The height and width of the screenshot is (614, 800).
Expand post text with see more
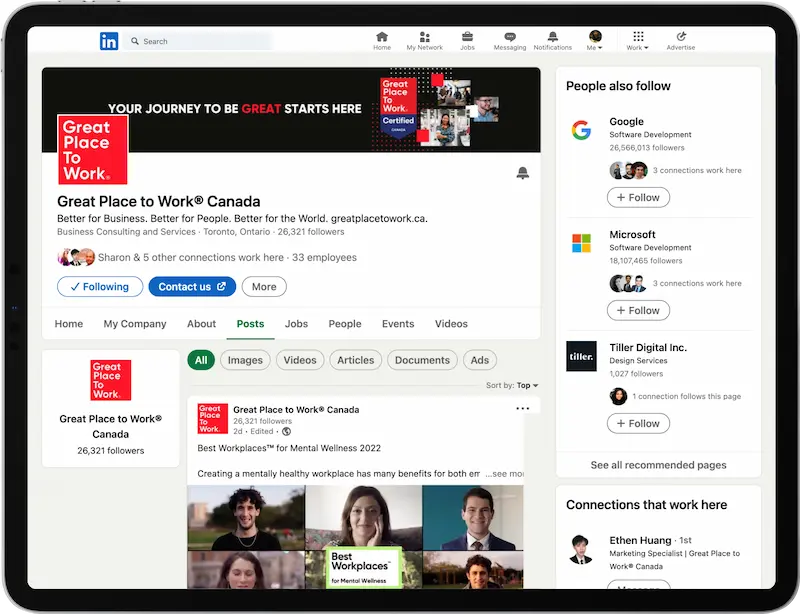(x=504, y=474)
